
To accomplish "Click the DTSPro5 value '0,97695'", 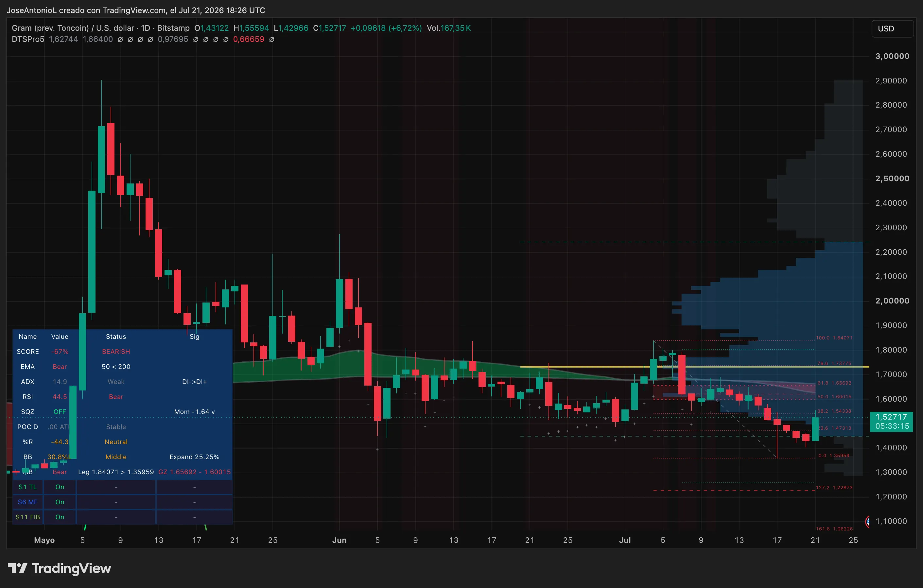I will pyautogui.click(x=173, y=39).
